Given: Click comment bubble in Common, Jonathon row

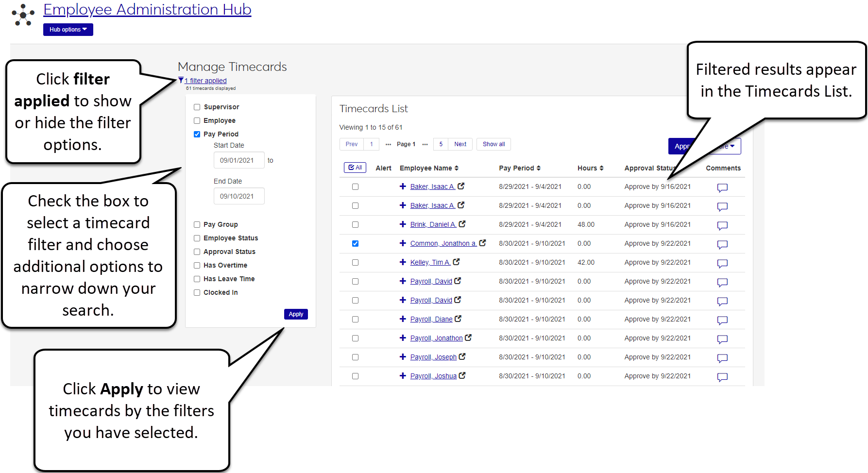Looking at the screenshot, I should 722,244.
